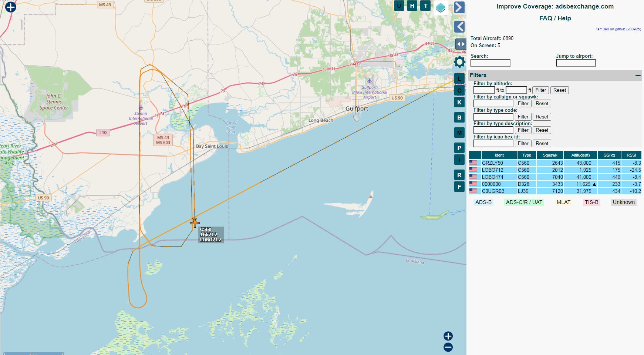
Task: Click callsign or squawk filter field
Action: (x=493, y=103)
